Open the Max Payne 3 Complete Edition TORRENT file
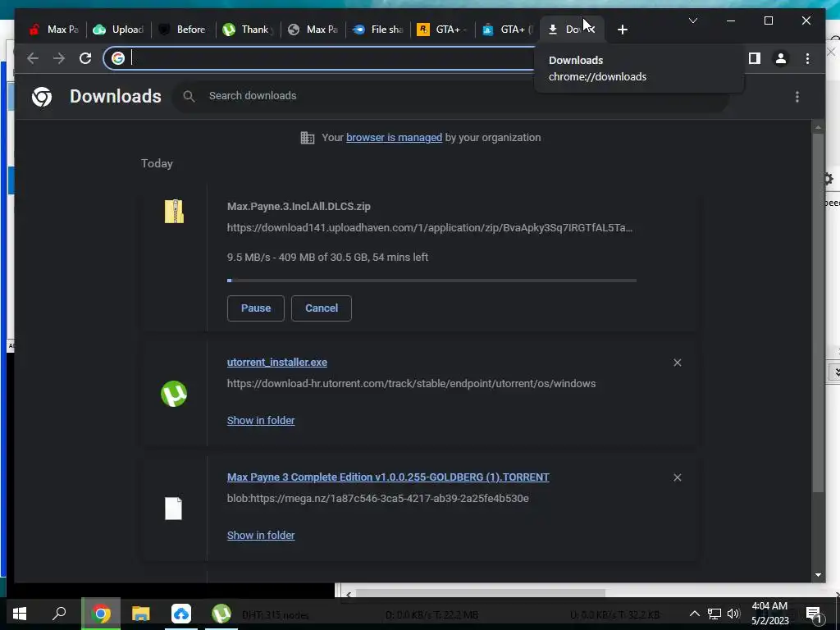Viewport: 840px width, 630px height. coord(388,477)
